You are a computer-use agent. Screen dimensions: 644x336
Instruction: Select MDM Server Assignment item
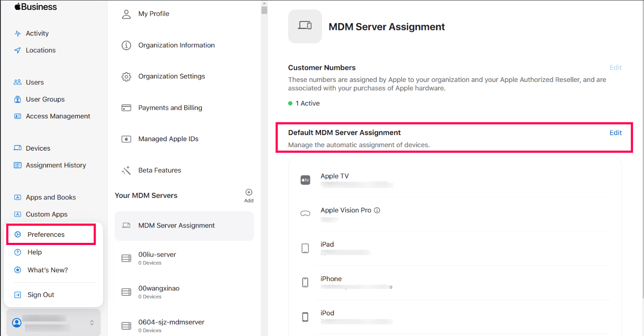pyautogui.click(x=184, y=226)
